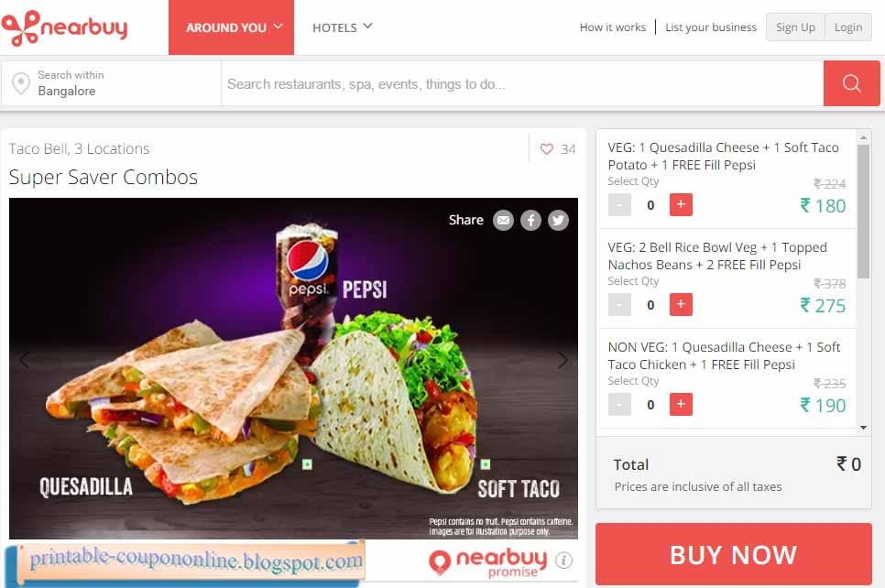
Task: Open the Search within Bangalore selector
Action: point(111,83)
